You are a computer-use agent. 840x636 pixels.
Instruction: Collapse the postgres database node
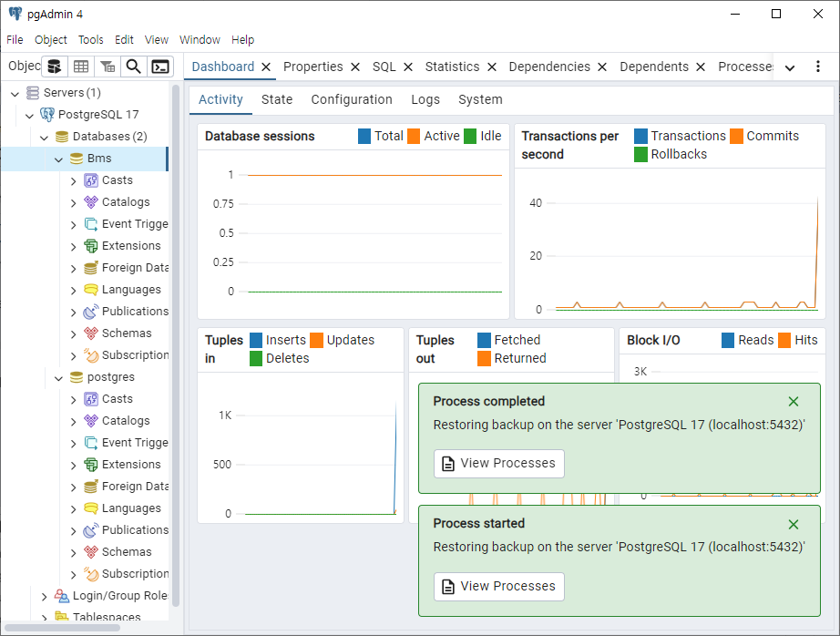click(x=58, y=378)
